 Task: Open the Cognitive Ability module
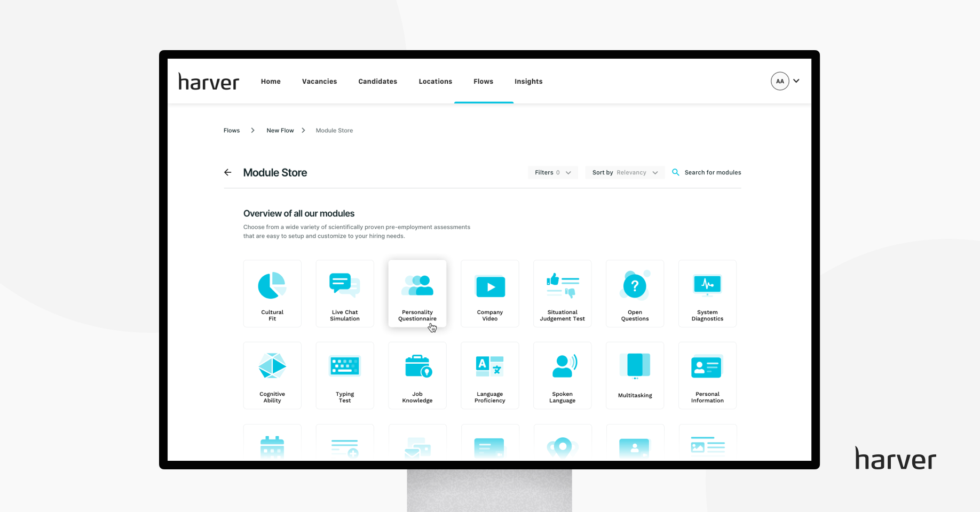pyautogui.click(x=272, y=375)
